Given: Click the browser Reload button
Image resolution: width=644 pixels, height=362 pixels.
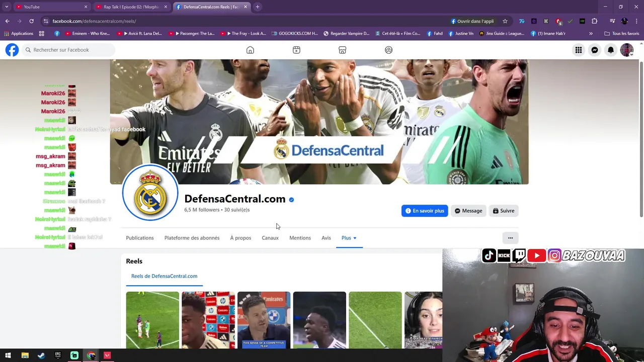Looking at the screenshot, I should 31,21.
